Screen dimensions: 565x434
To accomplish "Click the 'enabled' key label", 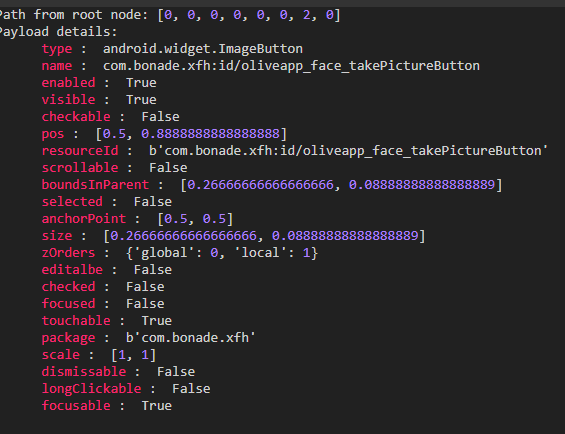I will (68, 83).
